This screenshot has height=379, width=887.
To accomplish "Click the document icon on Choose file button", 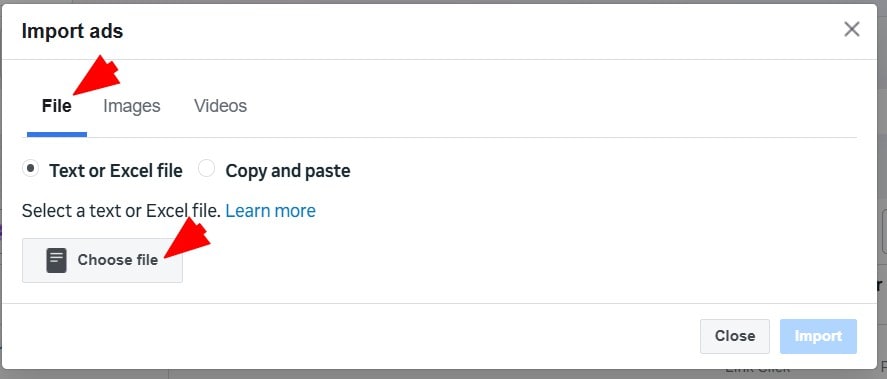I will [x=57, y=260].
